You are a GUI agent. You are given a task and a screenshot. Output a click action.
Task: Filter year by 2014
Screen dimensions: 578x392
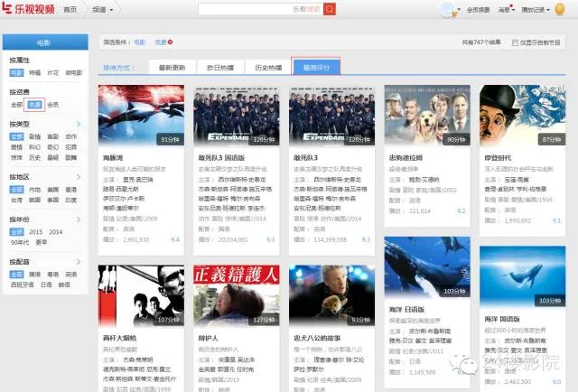tap(56, 232)
